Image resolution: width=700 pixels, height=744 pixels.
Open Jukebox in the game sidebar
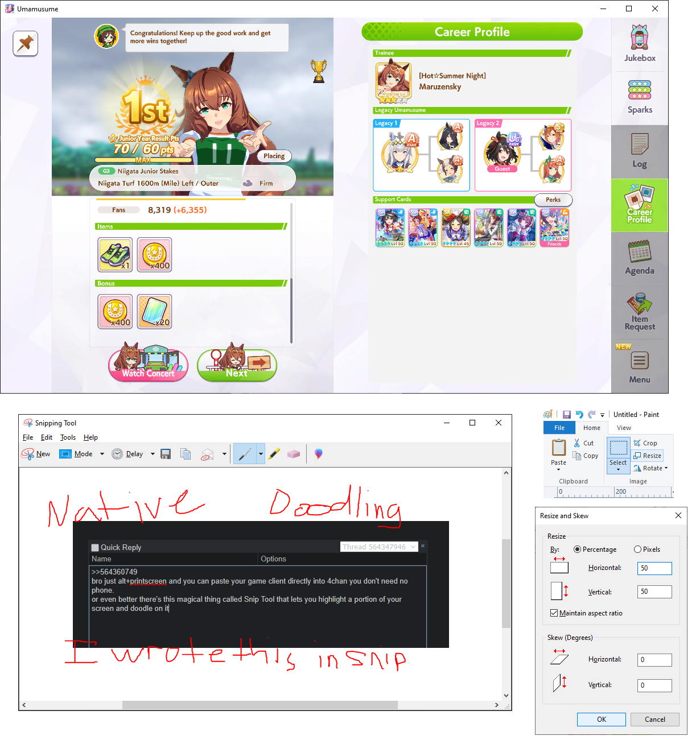pyautogui.click(x=640, y=44)
